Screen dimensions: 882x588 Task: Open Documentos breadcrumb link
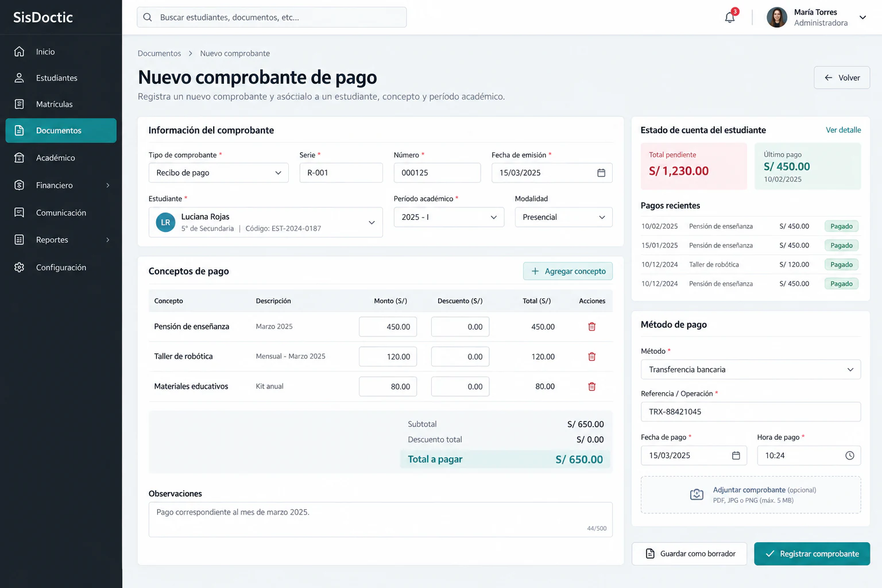(159, 53)
